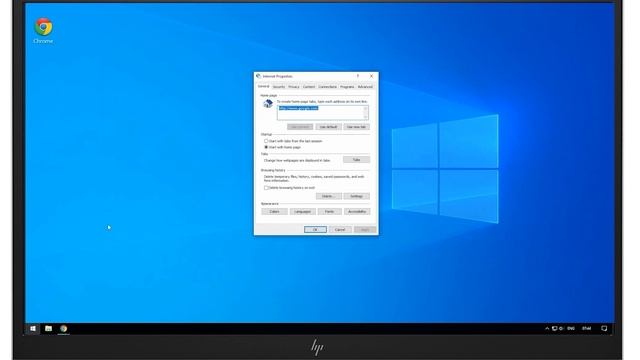Switch to the Programs tab
This screenshot has height=360, width=640.
347,87
